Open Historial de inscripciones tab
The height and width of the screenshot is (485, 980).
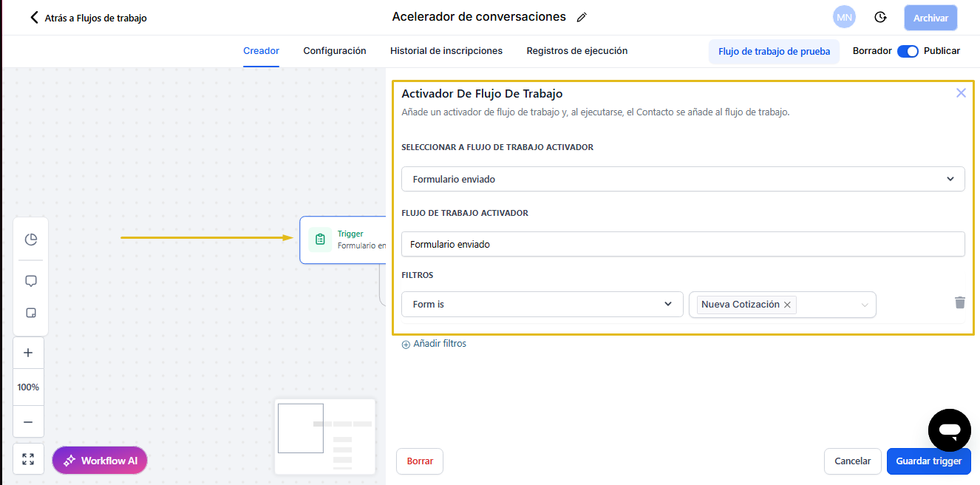click(x=446, y=51)
